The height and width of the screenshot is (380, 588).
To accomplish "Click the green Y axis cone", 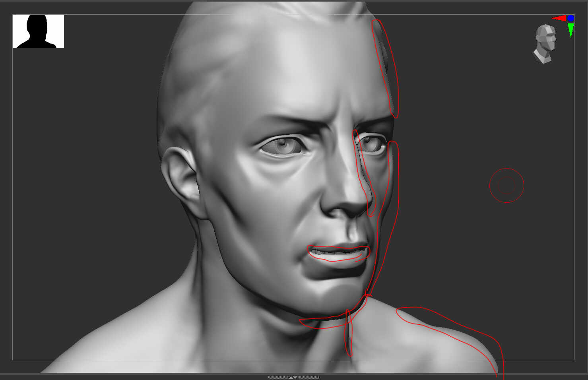I will click(571, 29).
